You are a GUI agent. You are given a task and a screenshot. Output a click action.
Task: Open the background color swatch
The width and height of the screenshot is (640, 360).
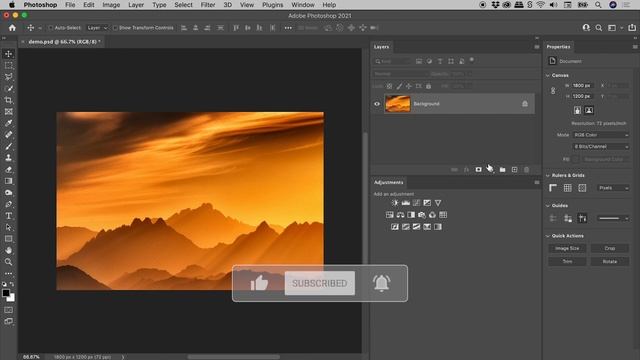11,298
